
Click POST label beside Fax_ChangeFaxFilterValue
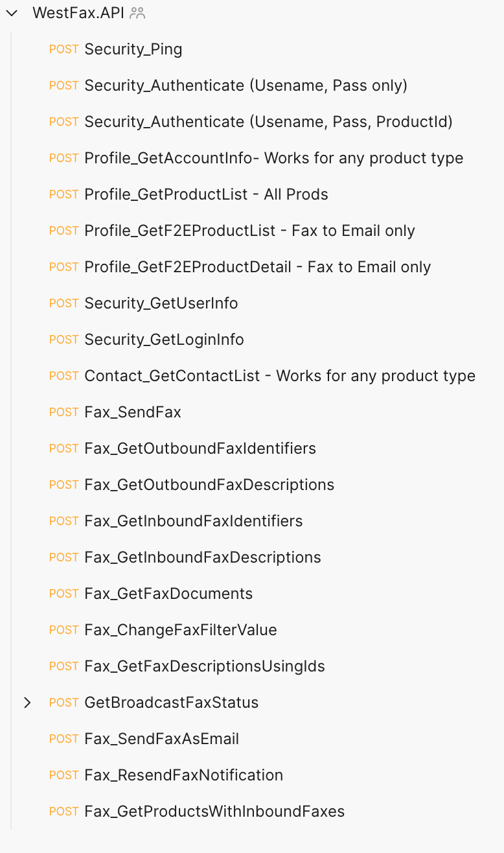(63, 630)
